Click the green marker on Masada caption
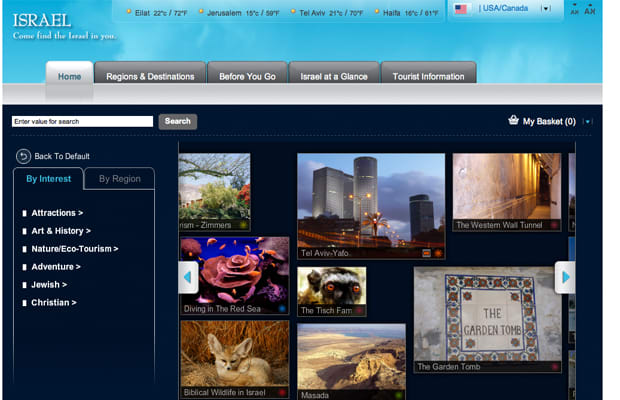 pyautogui.click(x=399, y=395)
